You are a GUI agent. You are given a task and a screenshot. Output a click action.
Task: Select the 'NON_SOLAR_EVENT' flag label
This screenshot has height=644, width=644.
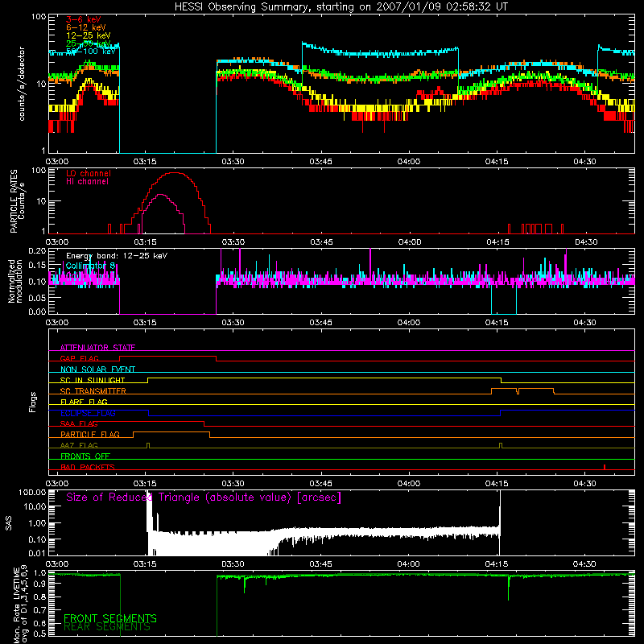(97, 369)
